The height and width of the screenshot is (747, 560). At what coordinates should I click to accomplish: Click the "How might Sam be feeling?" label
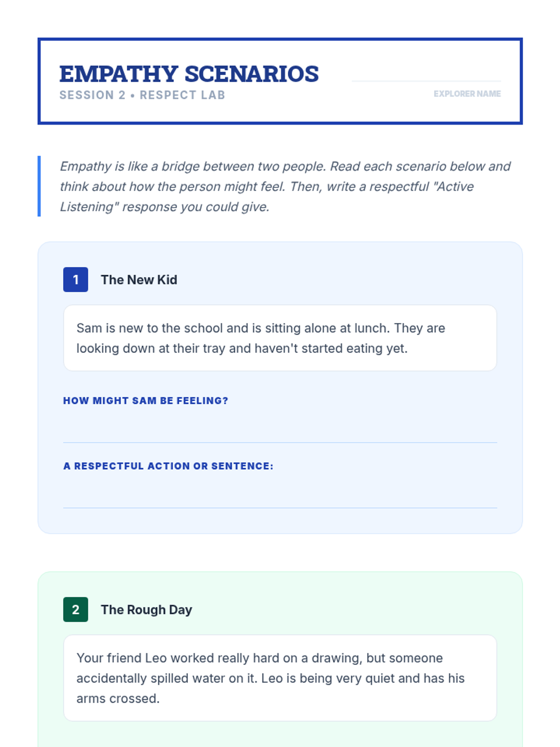click(146, 401)
